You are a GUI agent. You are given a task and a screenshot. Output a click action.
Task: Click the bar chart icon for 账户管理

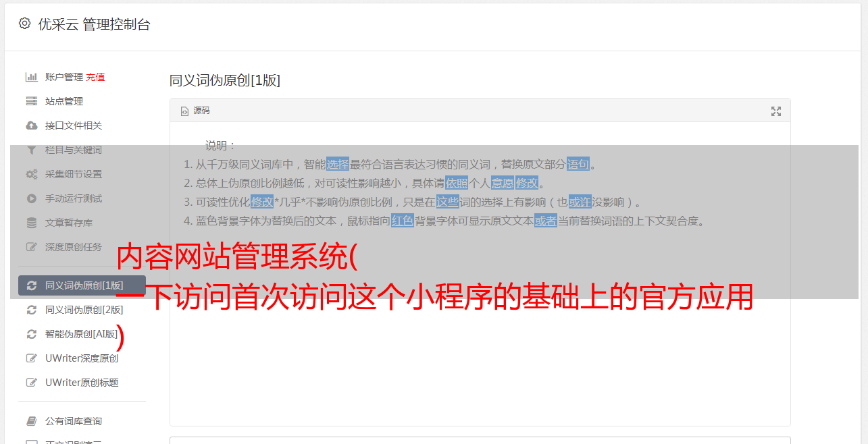32,77
